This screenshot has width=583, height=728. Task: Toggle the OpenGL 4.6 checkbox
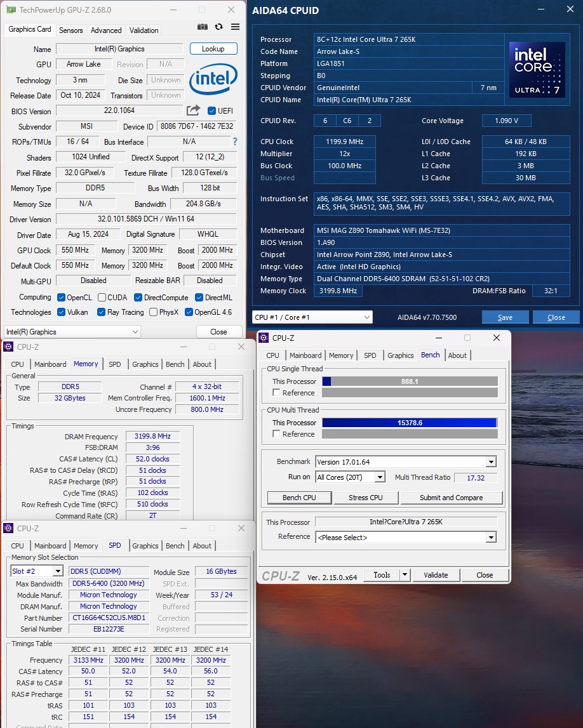coord(189,312)
